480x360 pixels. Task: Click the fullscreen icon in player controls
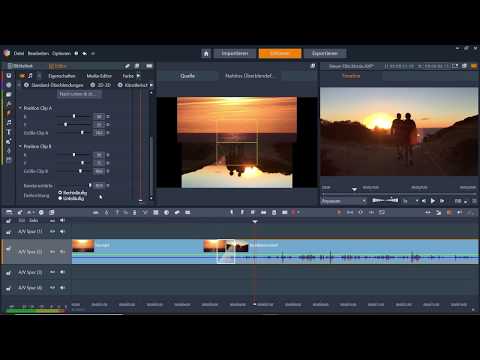[474, 201]
